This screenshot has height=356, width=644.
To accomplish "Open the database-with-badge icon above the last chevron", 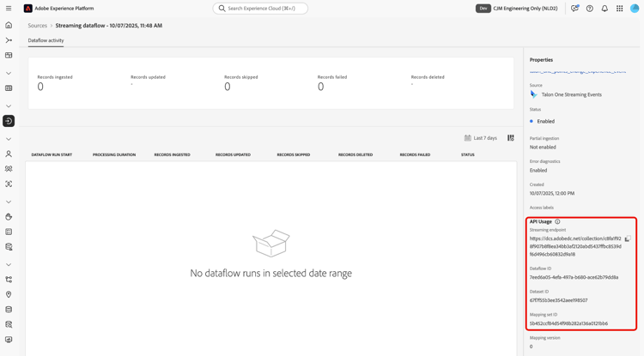I will pos(9,247).
